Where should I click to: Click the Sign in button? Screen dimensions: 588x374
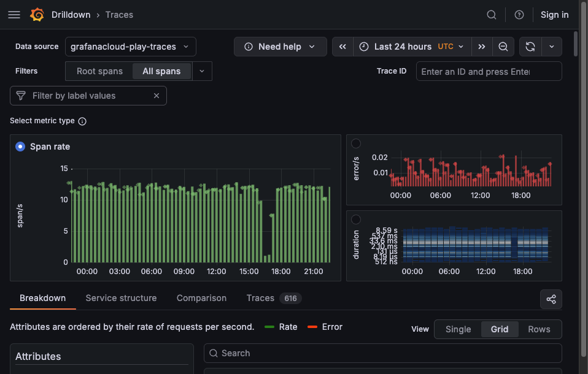pos(554,15)
